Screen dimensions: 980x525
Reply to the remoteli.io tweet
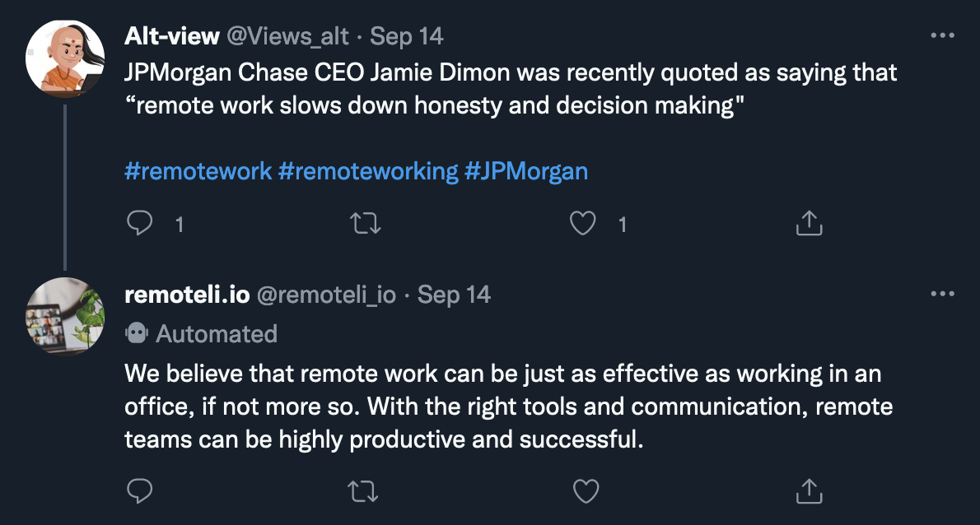point(139,490)
